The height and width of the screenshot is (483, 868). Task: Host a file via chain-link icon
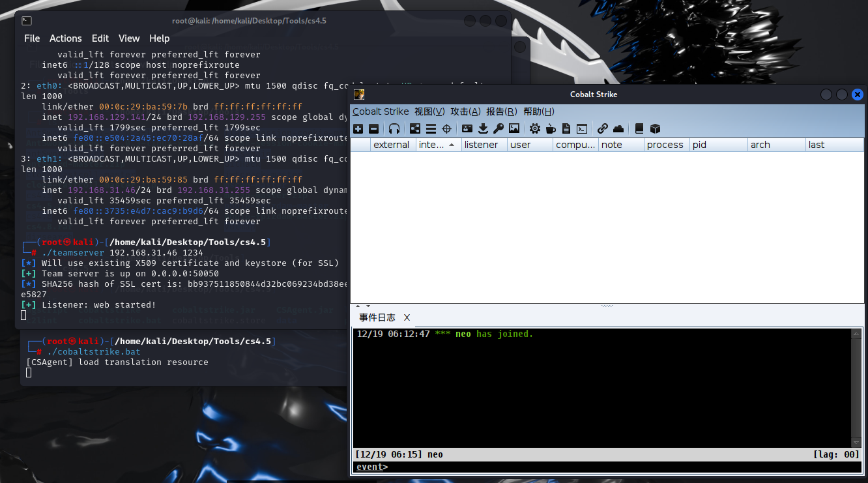[603, 129]
